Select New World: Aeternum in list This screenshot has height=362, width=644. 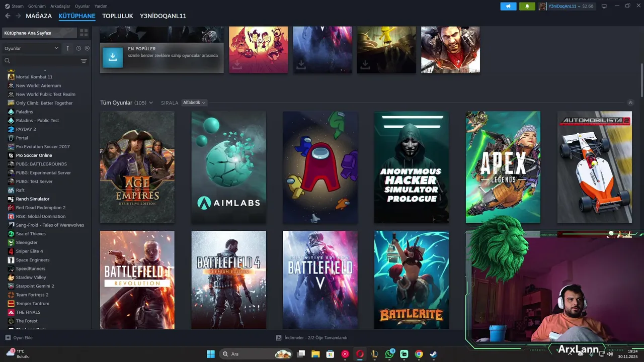coord(38,85)
